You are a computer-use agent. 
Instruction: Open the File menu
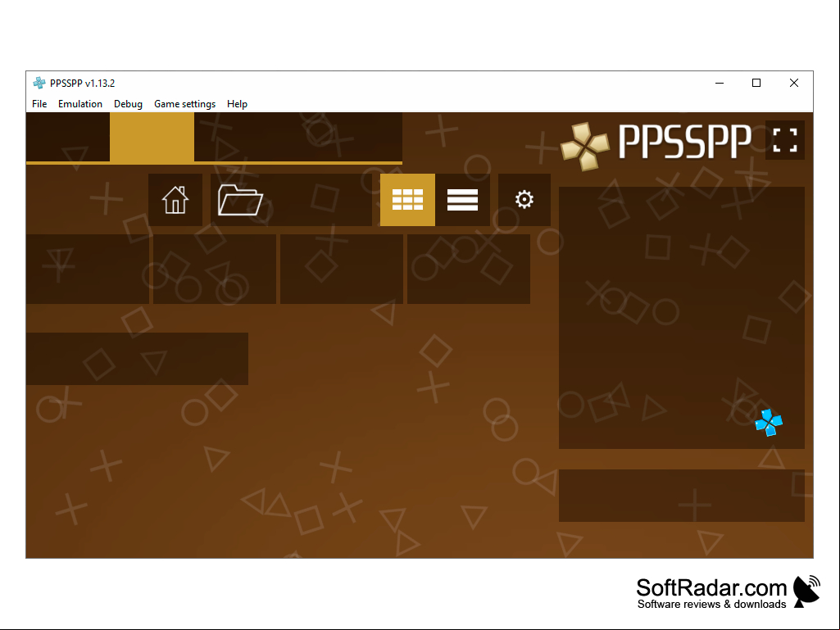point(39,104)
